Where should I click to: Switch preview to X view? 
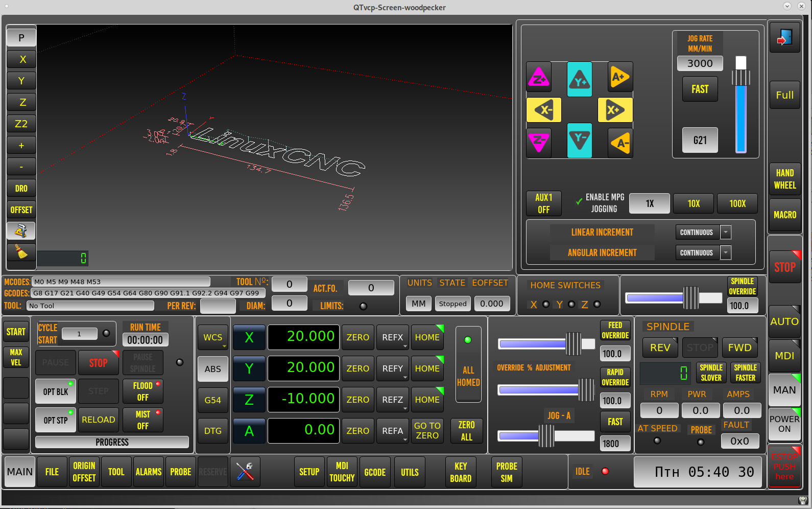coord(21,59)
